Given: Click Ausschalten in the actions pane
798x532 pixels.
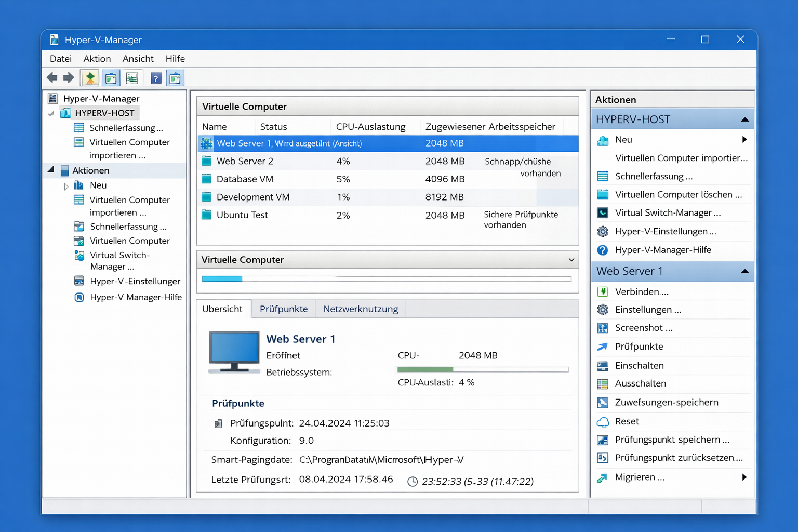Looking at the screenshot, I should click(640, 383).
